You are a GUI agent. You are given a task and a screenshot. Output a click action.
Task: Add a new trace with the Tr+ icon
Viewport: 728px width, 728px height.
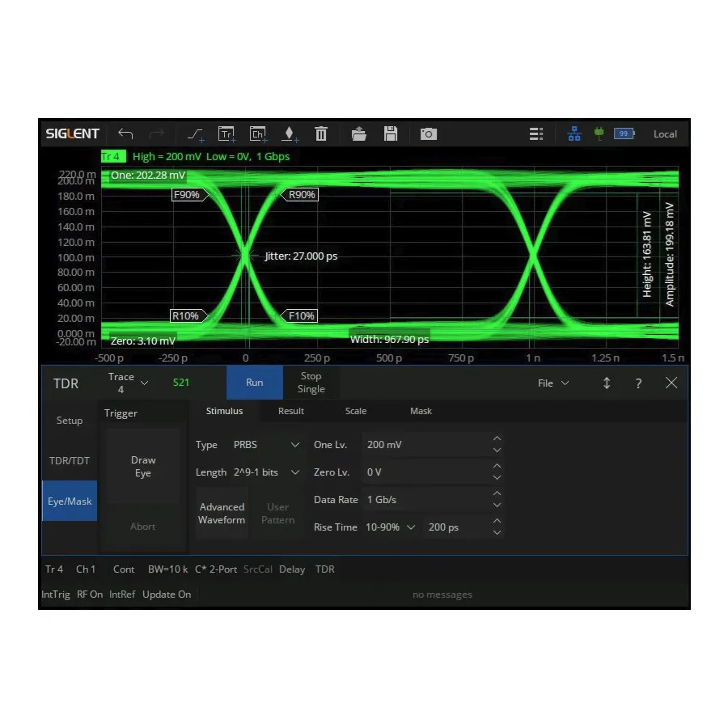pos(226,133)
